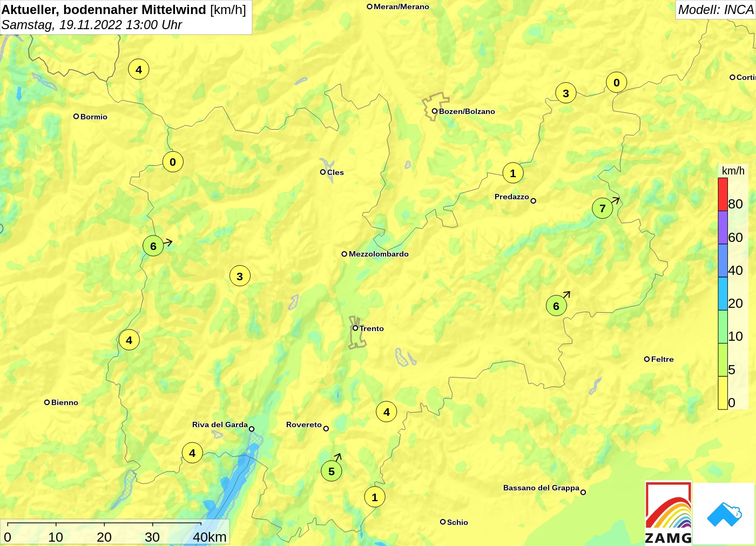The image size is (756, 546).
Task: Select the wind marker showing 7
Action: (x=603, y=208)
